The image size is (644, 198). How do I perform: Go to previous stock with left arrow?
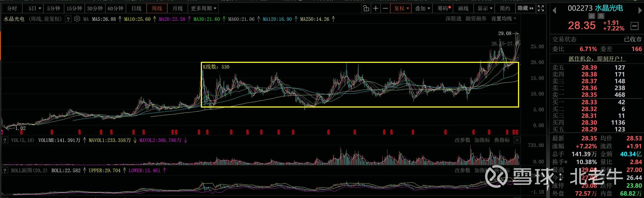coord(554,11)
